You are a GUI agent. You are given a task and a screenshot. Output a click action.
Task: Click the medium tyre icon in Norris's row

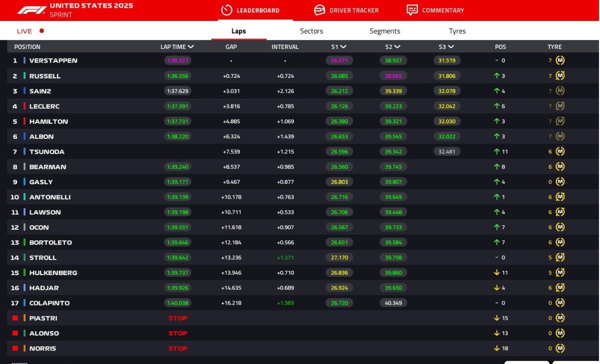(x=560, y=349)
